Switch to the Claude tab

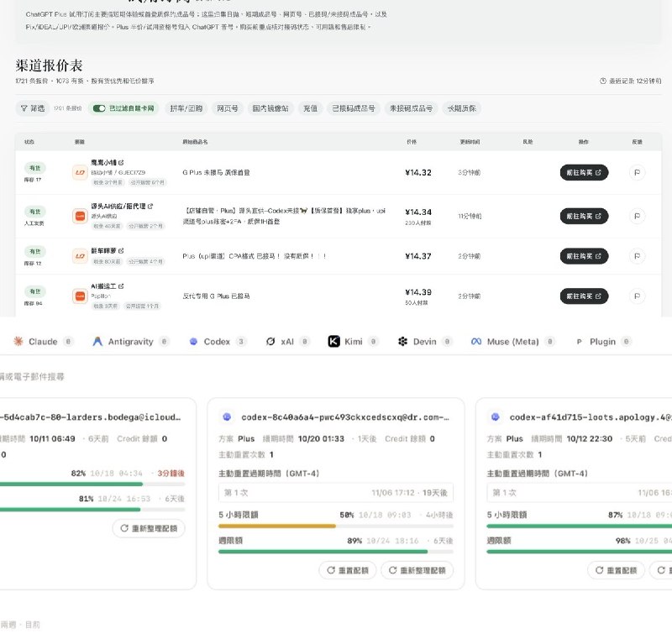pyautogui.click(x=43, y=342)
